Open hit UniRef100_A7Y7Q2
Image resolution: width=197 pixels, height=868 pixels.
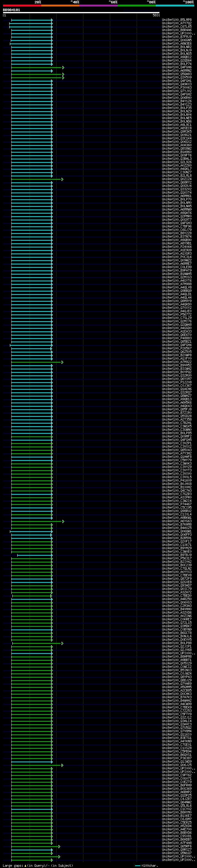177,23
